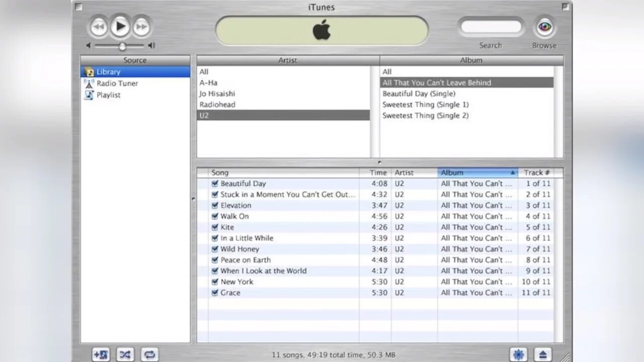Viewport: 644px width, 362px height.
Task: Click the Playlist note icon
Action: [x=89, y=95]
